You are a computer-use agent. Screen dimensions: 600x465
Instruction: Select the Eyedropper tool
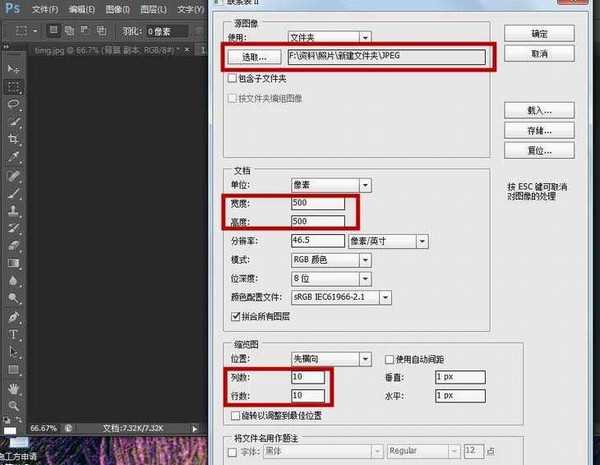click(14, 158)
